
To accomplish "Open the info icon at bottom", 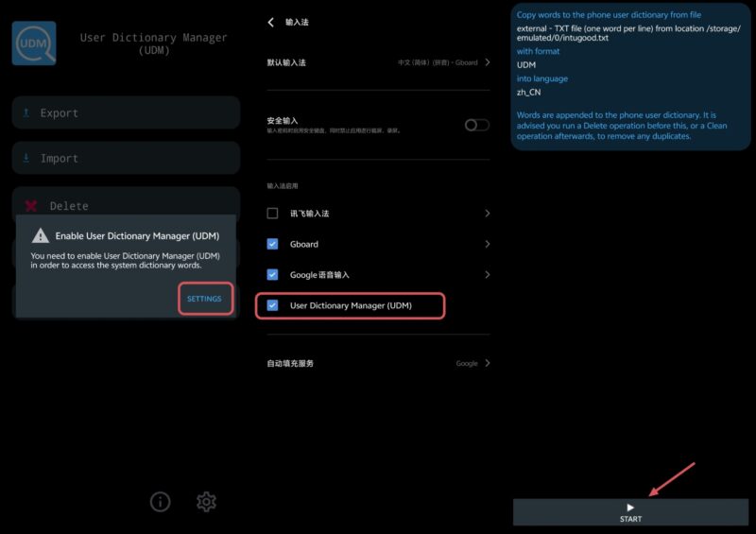I will pyautogui.click(x=160, y=502).
